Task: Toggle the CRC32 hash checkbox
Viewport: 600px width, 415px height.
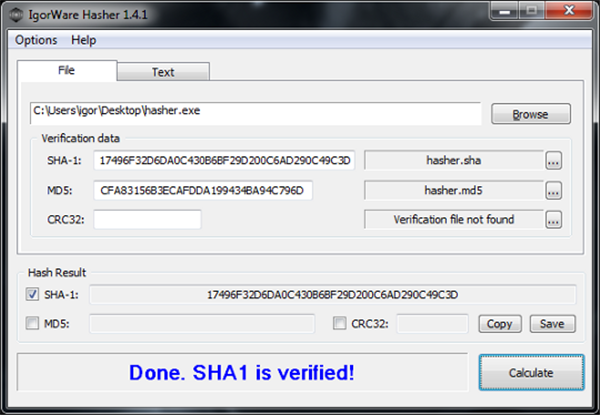Action: (x=340, y=323)
